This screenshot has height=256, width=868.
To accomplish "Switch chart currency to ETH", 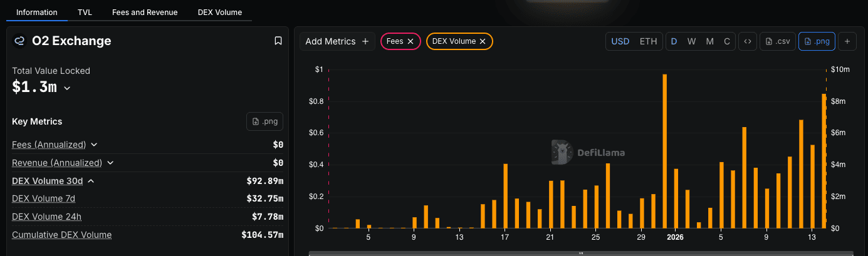I will pos(648,41).
